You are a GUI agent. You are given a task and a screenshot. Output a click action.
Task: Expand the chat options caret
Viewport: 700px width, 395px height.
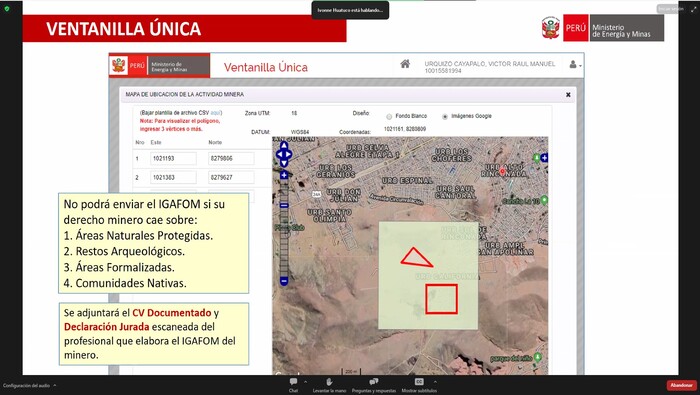click(x=305, y=382)
